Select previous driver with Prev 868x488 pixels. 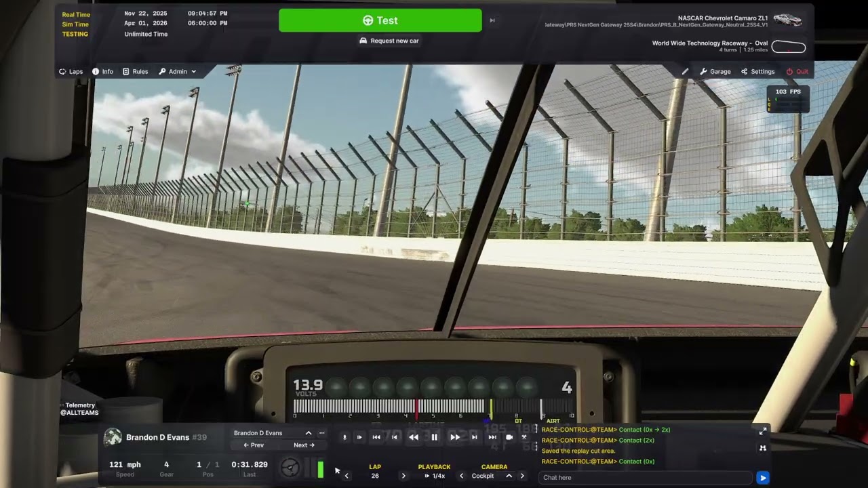click(x=254, y=445)
